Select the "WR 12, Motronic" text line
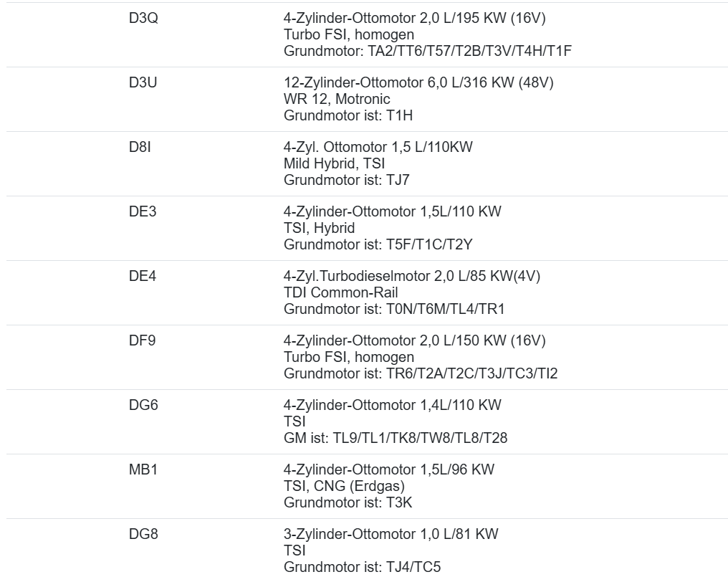728x582 pixels. point(337,98)
